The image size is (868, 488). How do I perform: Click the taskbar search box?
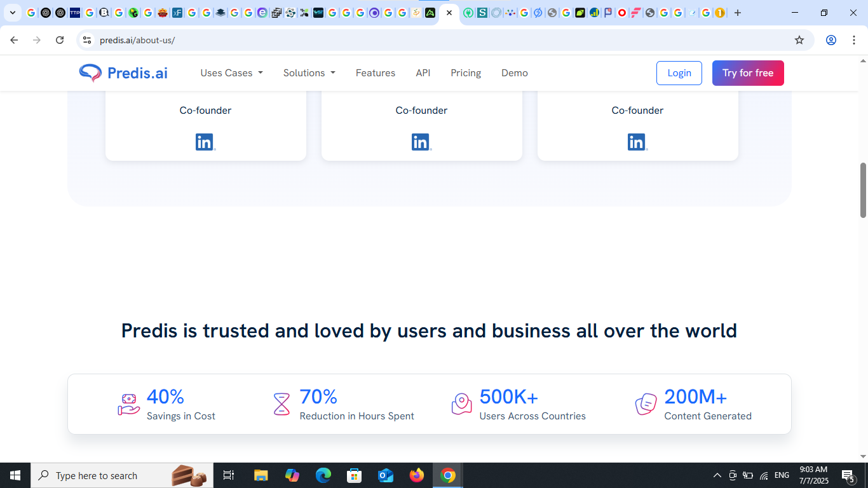click(123, 475)
